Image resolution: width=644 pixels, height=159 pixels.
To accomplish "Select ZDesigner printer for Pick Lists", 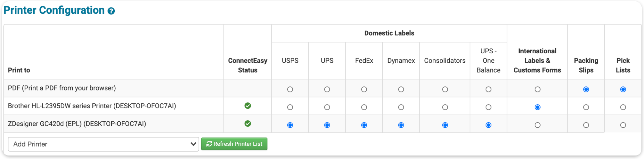I will click(623, 125).
